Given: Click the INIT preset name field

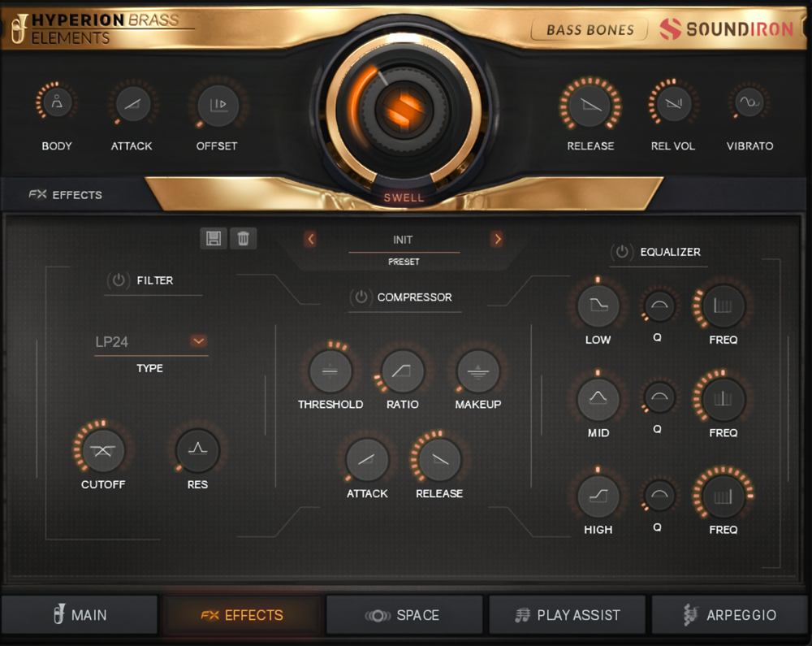Looking at the screenshot, I should click(x=404, y=240).
